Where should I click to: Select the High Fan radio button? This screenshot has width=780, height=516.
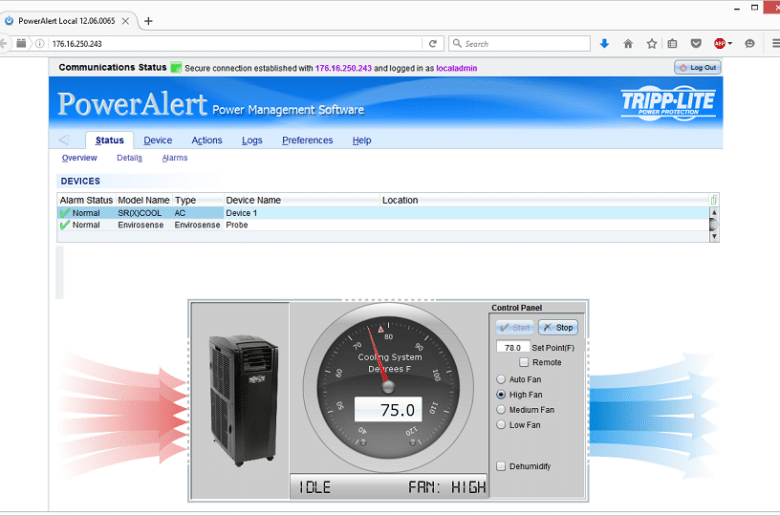point(501,395)
